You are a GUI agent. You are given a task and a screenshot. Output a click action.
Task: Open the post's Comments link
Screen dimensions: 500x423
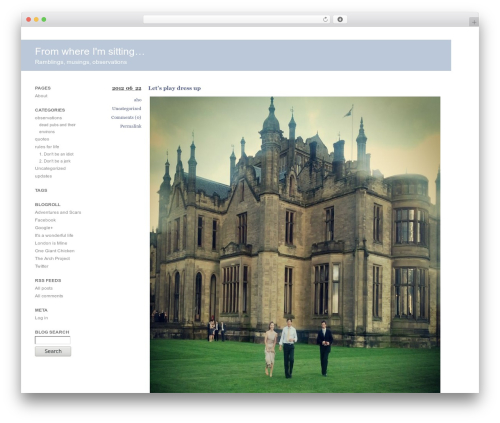pyautogui.click(x=126, y=117)
